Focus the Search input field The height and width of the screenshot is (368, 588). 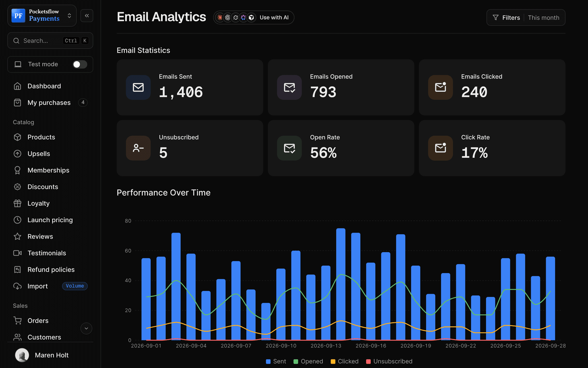tap(50, 41)
